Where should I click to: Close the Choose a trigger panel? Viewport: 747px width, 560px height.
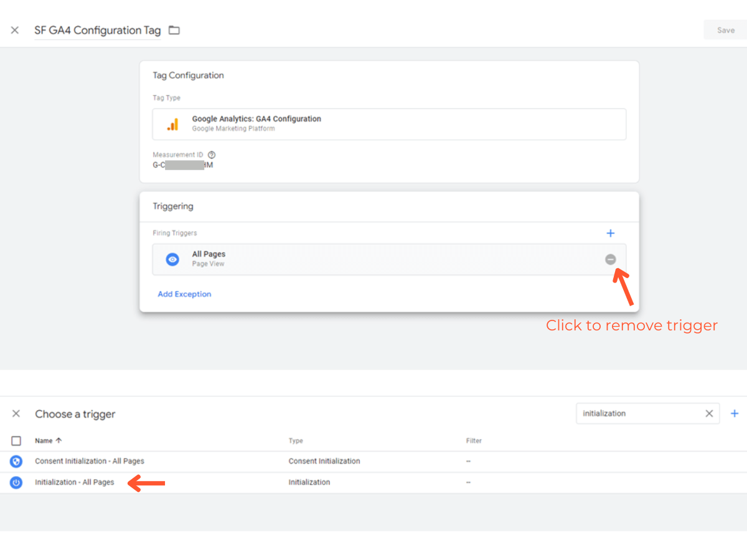[16, 414]
